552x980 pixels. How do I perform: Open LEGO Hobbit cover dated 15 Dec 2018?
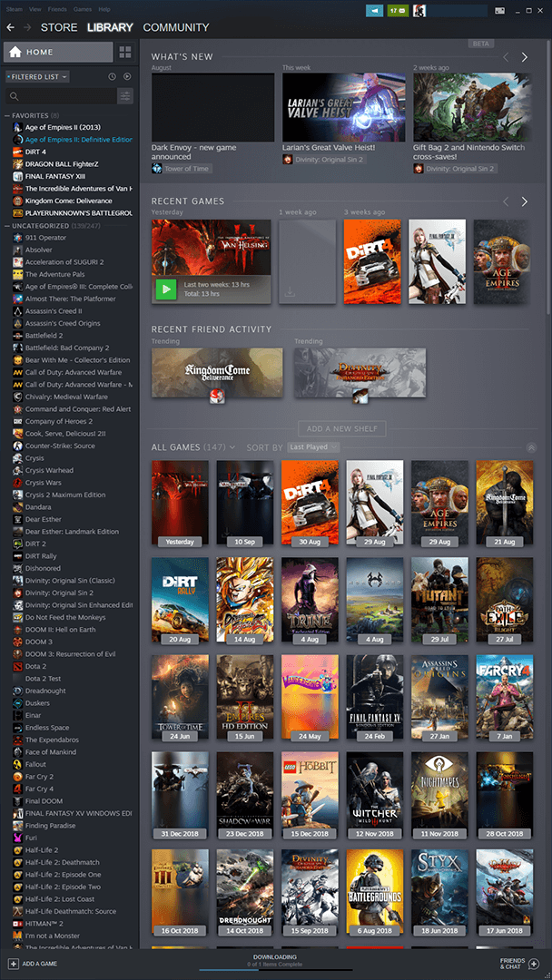coord(310,794)
